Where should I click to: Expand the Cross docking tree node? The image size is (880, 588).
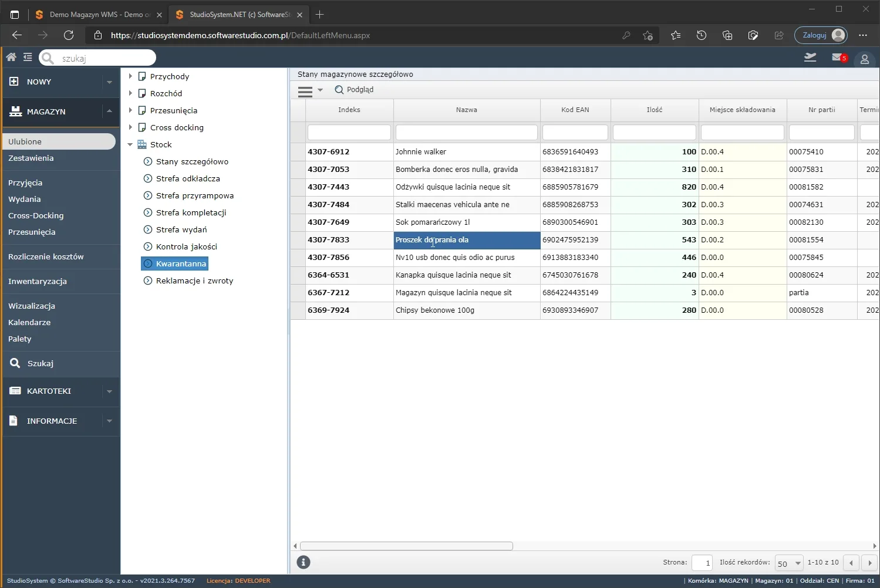pyautogui.click(x=130, y=127)
